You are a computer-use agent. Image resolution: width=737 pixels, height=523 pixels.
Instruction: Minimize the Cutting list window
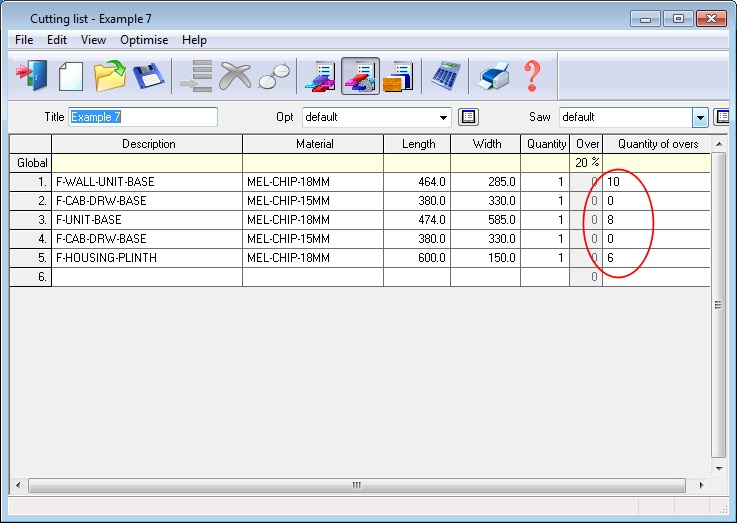click(645, 19)
